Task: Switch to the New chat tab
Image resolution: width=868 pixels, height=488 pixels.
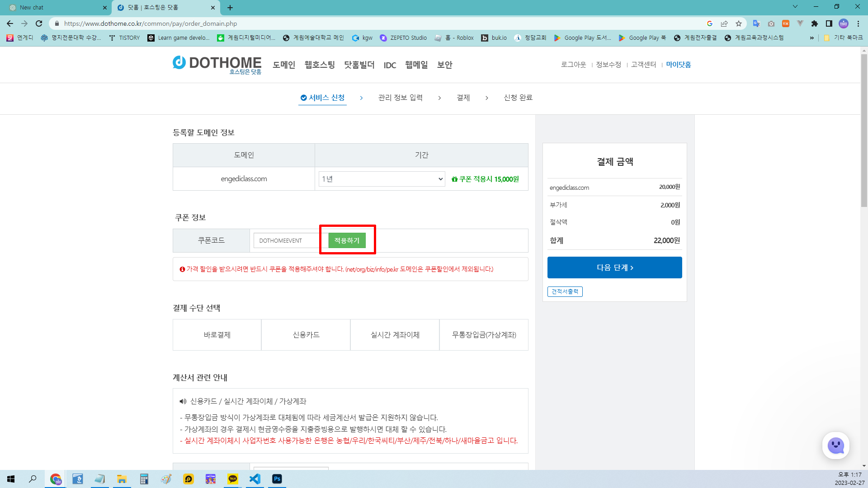Action: (x=54, y=7)
